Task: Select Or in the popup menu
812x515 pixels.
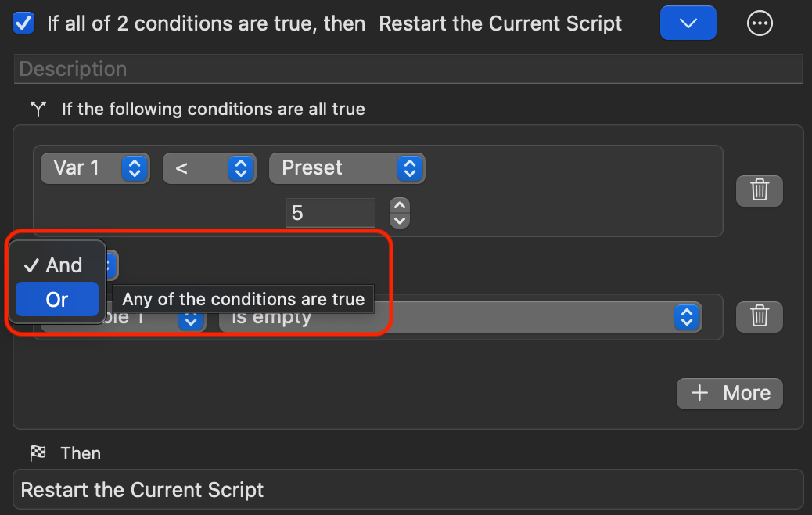Action: tap(57, 299)
